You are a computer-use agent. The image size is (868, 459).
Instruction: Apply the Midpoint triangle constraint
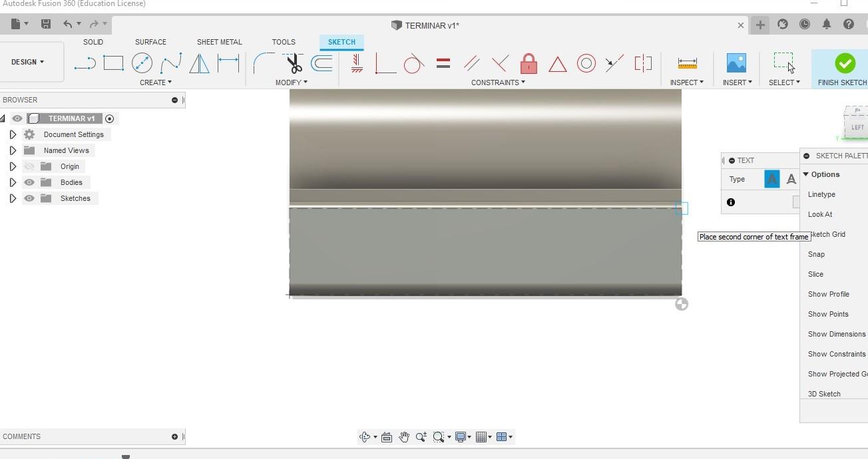pos(557,64)
